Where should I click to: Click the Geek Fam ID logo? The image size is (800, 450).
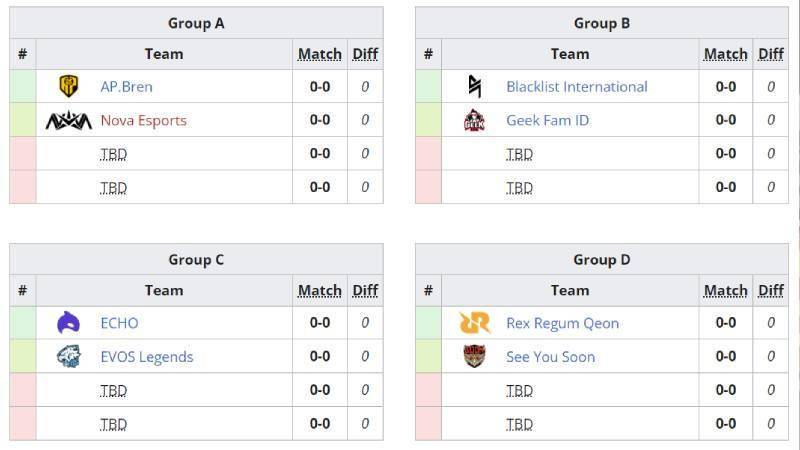(474, 120)
